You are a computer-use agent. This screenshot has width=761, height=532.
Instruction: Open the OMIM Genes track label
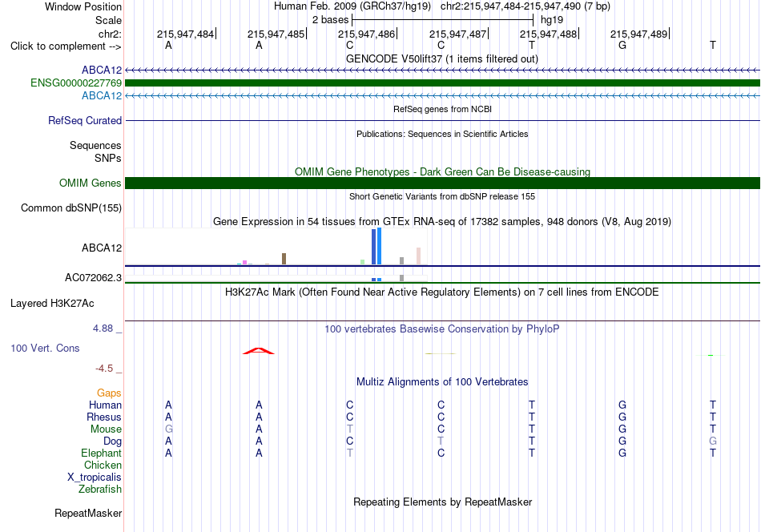[x=90, y=183]
